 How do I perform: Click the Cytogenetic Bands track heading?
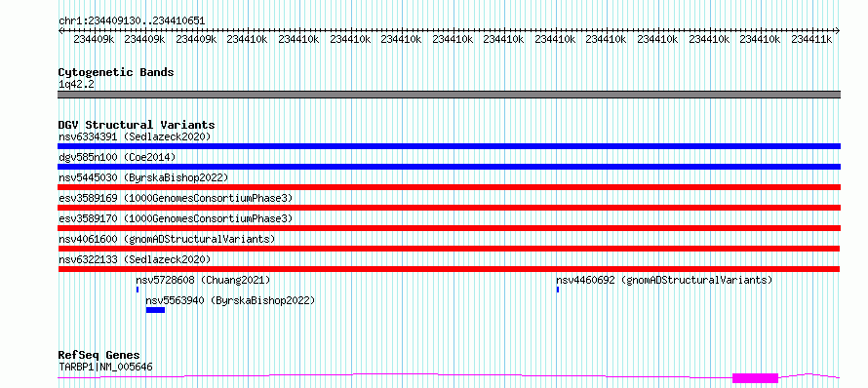pyautogui.click(x=116, y=72)
